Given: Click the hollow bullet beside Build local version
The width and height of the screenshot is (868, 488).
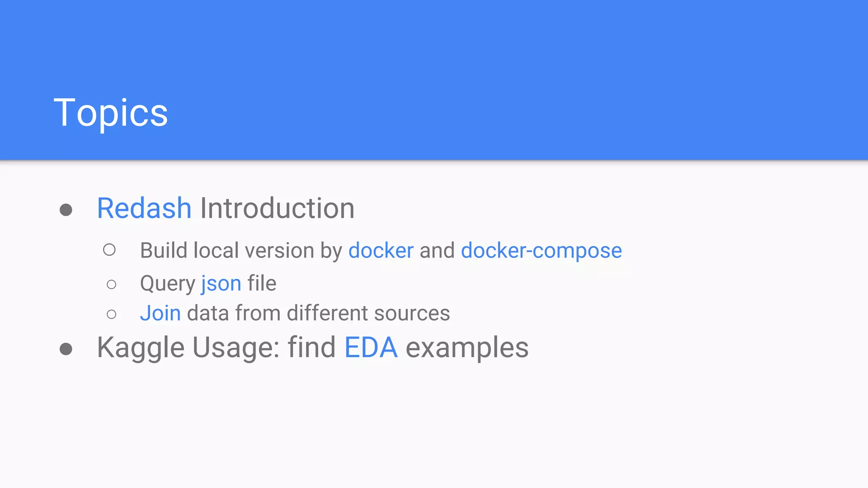Looking at the screenshot, I should (109, 250).
